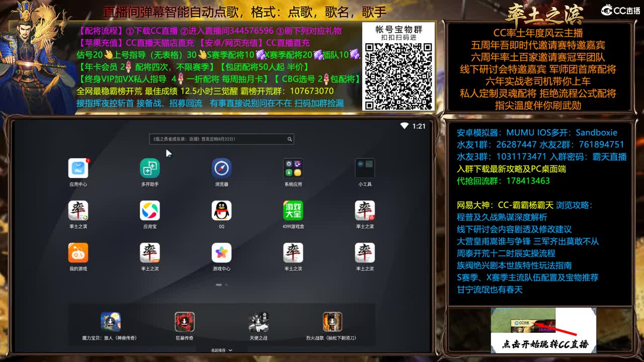644x362 pixels.
Task: Click the text CC率土年度风云主播
Action: (x=538, y=33)
